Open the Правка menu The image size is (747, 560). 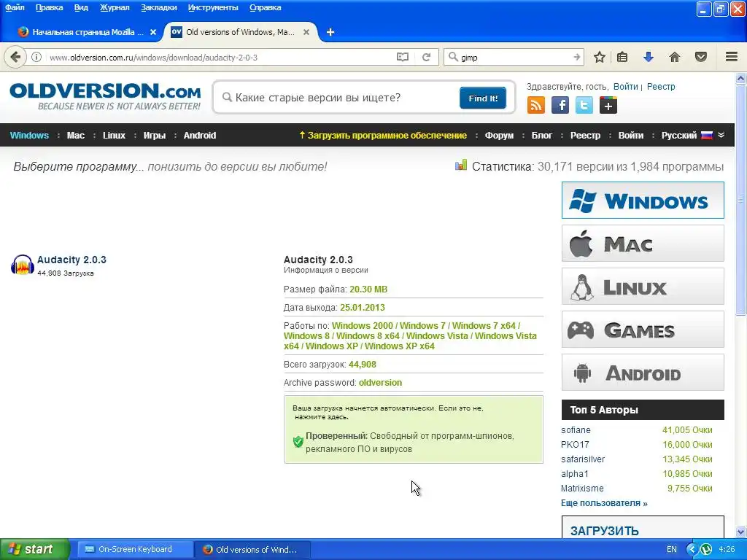[49, 7]
